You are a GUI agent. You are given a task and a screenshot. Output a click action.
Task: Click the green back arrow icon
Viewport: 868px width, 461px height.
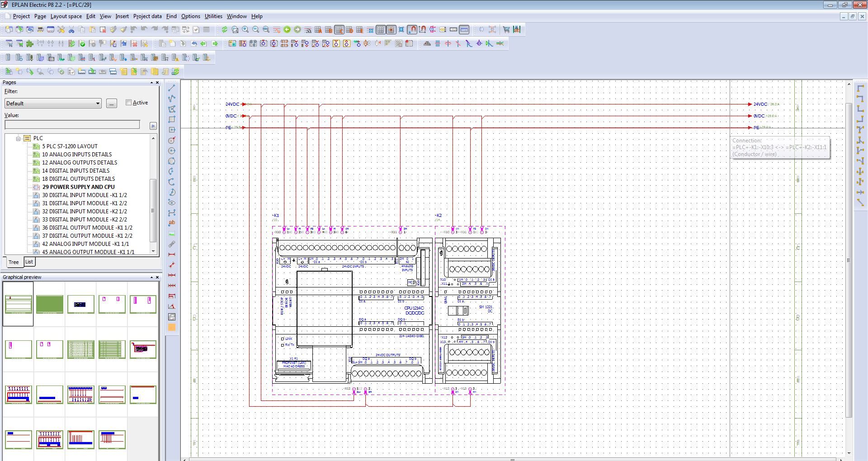(x=287, y=30)
